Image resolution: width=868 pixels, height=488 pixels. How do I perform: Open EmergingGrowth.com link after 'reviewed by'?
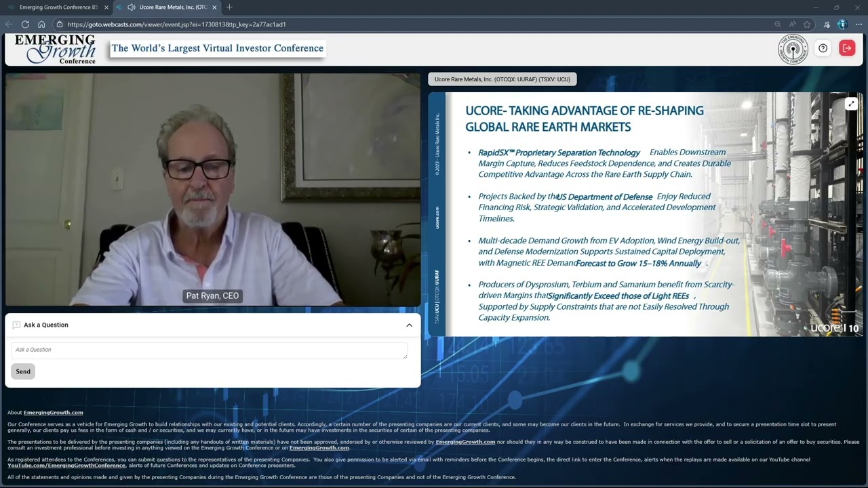tap(465, 442)
